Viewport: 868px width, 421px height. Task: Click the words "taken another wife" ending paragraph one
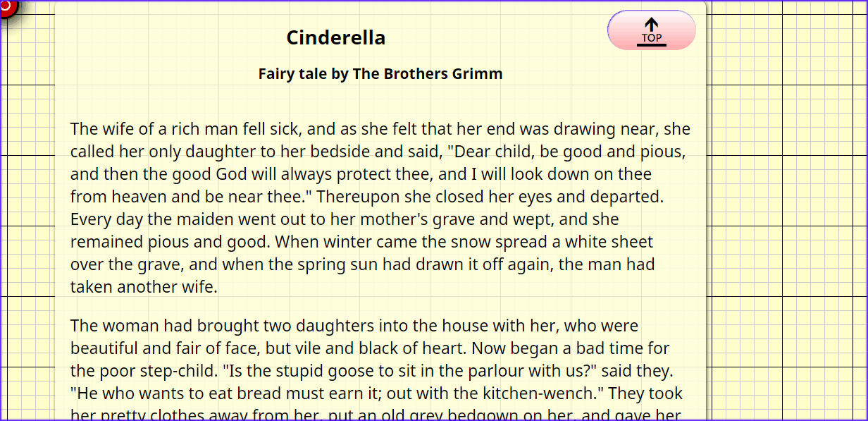144,287
